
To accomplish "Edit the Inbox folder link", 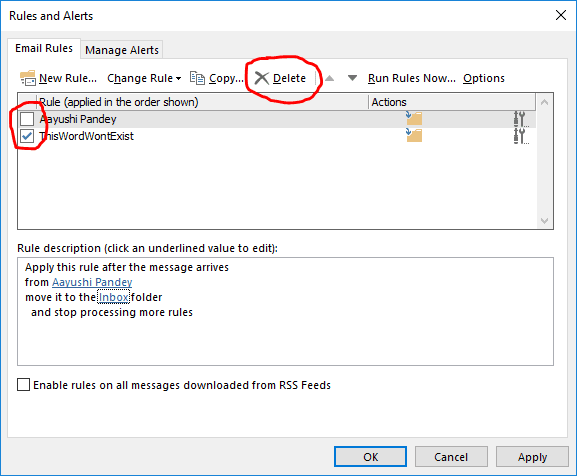I will pyautogui.click(x=114, y=297).
